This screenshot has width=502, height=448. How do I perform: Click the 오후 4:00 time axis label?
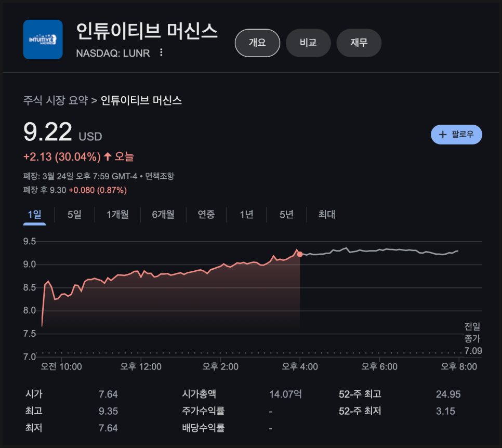[x=300, y=366]
